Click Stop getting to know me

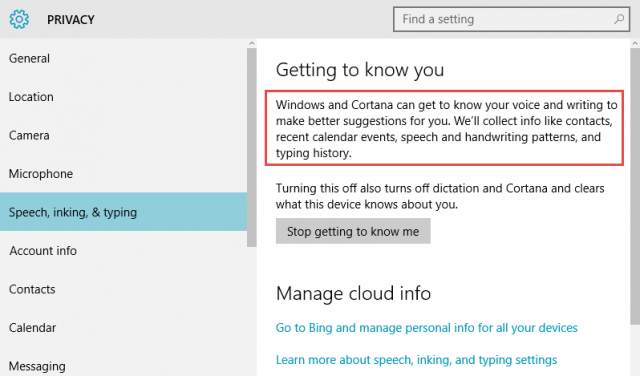[x=353, y=231]
